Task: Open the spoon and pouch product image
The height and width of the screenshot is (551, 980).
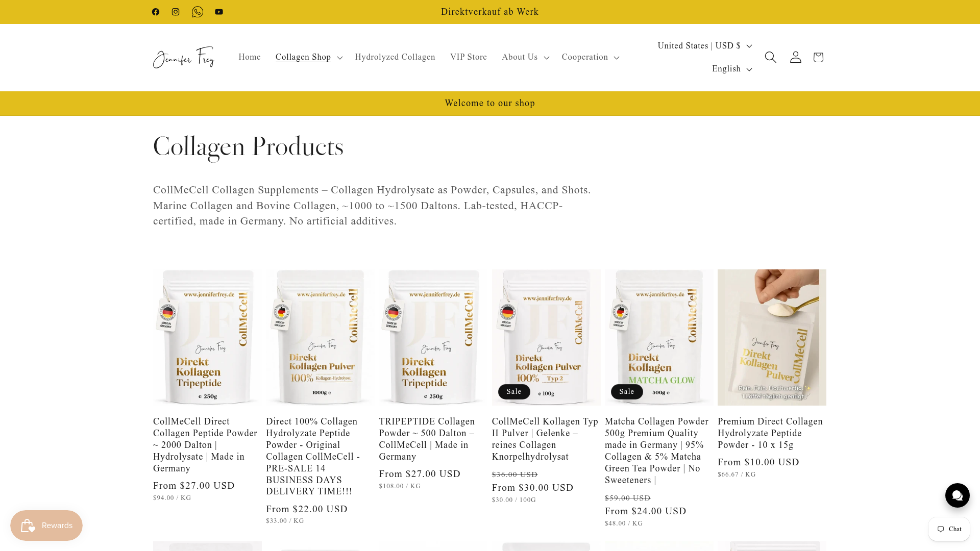Action: click(772, 337)
